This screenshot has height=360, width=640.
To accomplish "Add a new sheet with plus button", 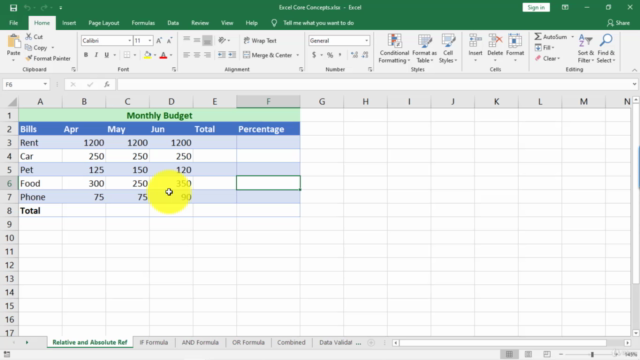I will 371,342.
